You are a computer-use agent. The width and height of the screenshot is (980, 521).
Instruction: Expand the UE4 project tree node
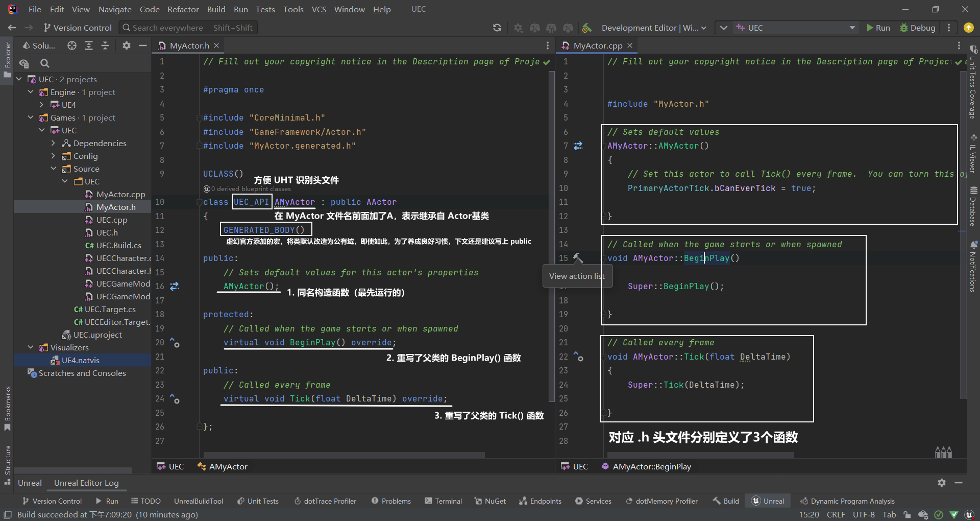click(42, 105)
